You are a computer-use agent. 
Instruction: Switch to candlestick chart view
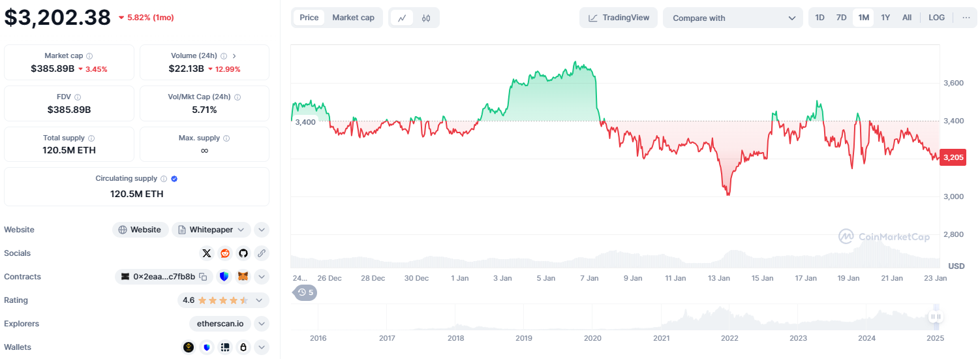tap(426, 18)
